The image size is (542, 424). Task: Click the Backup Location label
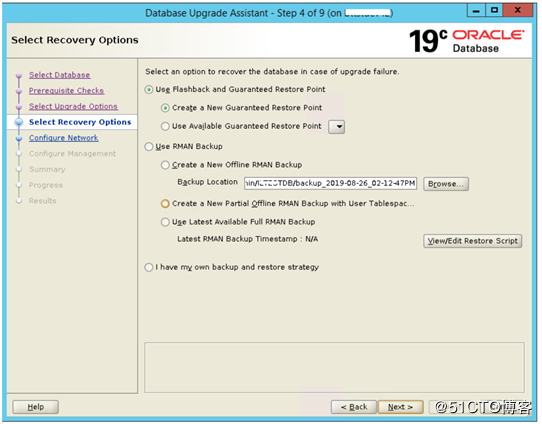pyautogui.click(x=207, y=182)
